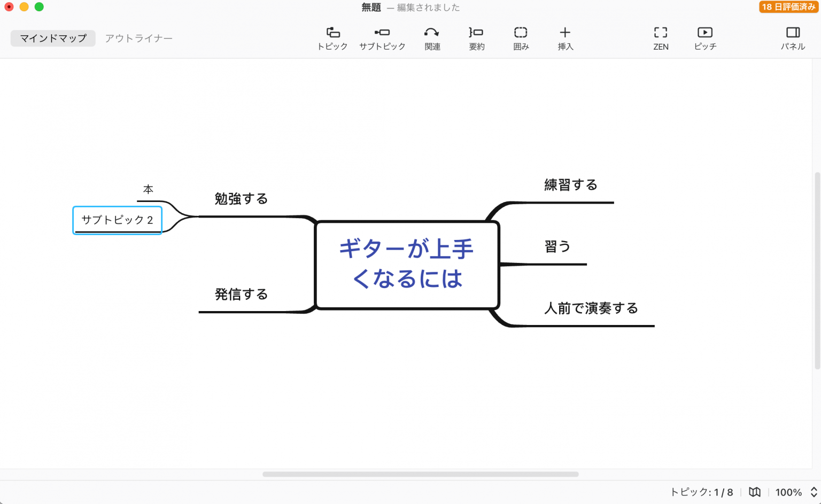Click the map overview icon in status bar
This screenshot has width=821, height=504.
coord(754,492)
